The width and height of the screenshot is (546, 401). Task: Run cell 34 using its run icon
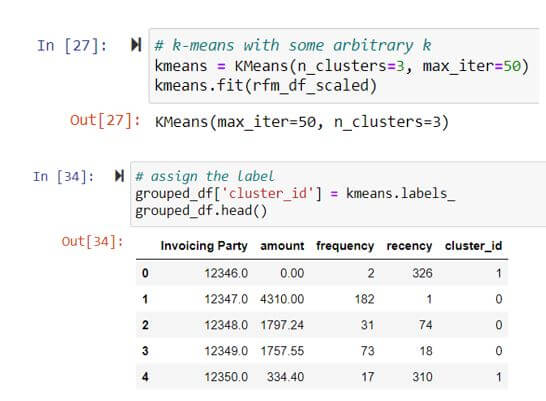coord(119,176)
